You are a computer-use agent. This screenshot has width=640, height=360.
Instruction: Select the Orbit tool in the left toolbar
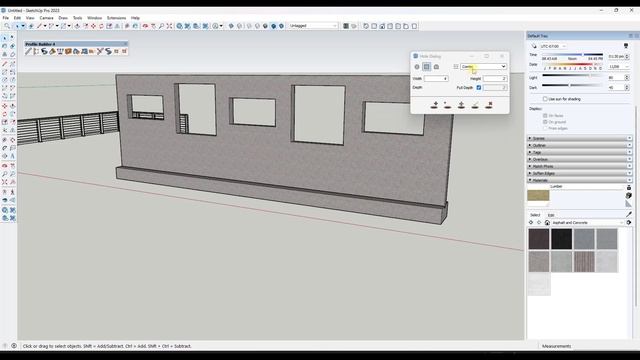click(4, 166)
